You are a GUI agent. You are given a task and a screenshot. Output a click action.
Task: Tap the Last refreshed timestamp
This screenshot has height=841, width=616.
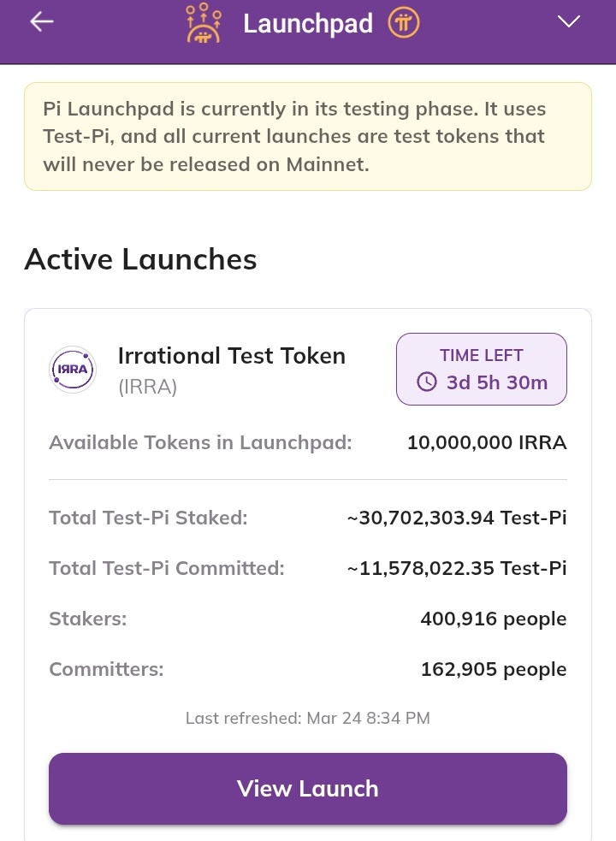[x=308, y=718]
